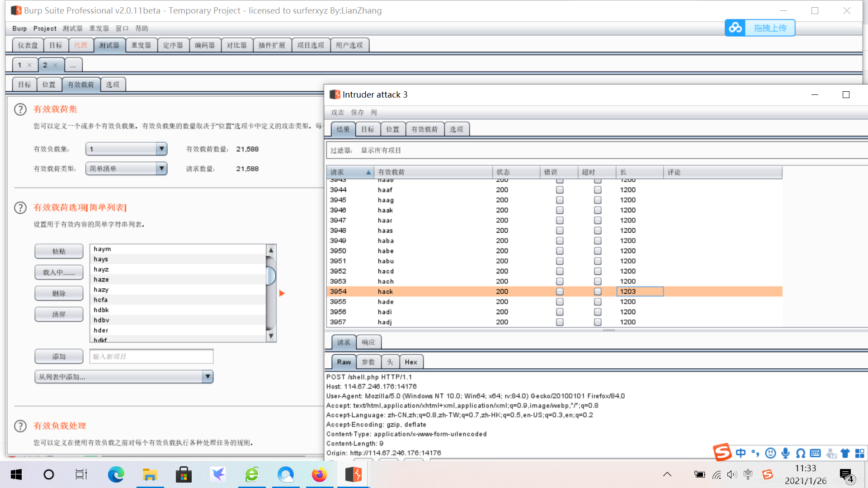The image size is (868, 488).
Task: Open Microsoft Store from taskbar
Action: [x=184, y=474]
